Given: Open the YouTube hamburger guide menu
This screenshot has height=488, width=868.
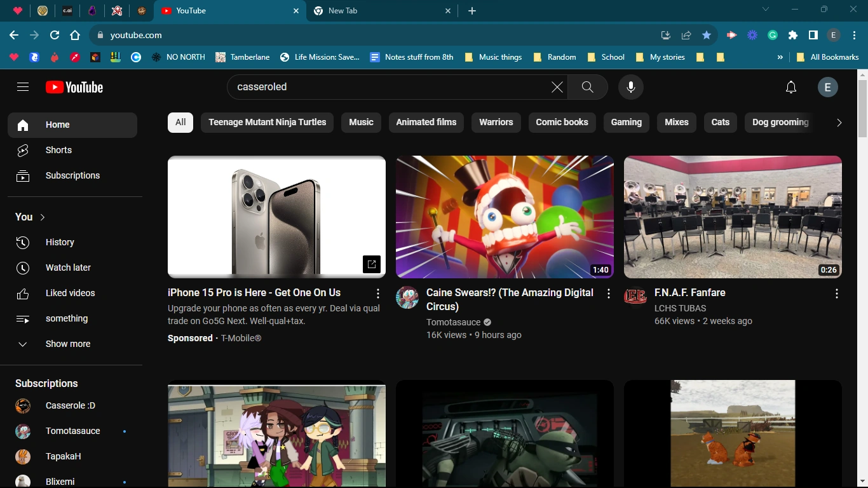Looking at the screenshot, I should point(23,87).
